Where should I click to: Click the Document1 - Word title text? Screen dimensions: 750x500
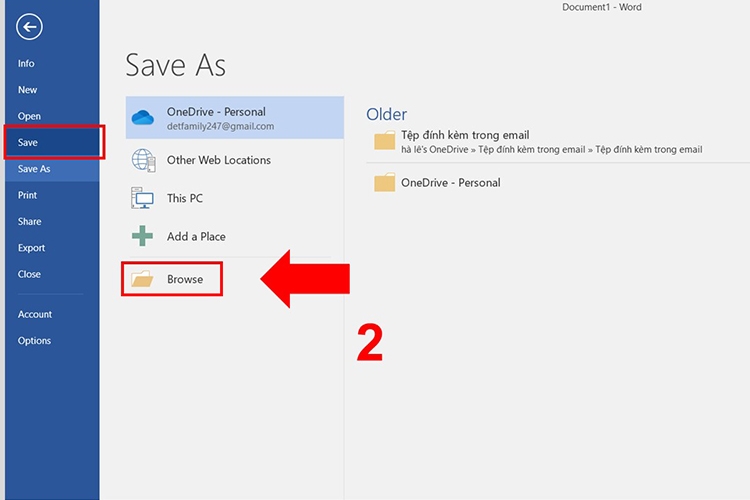(x=601, y=7)
